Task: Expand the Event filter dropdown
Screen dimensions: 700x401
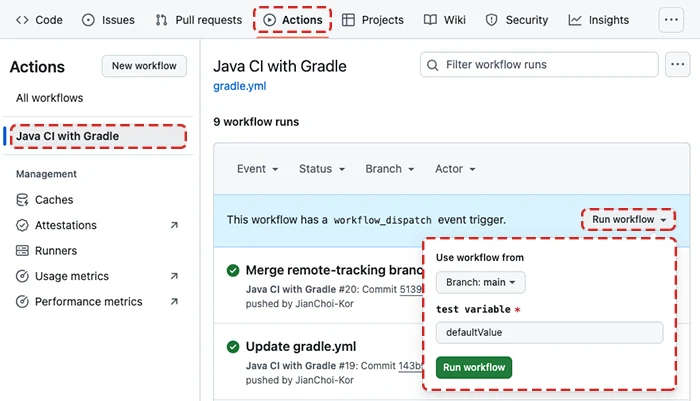Action: (x=258, y=169)
